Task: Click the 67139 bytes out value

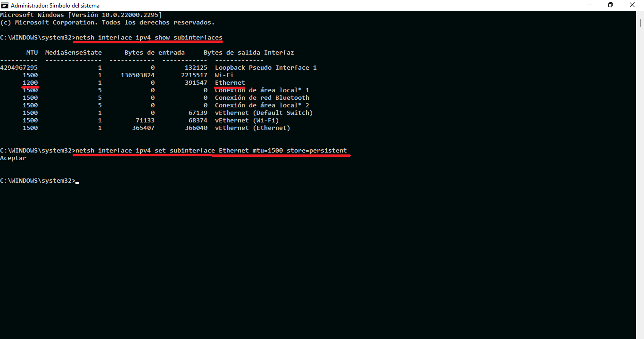Action: (x=198, y=113)
